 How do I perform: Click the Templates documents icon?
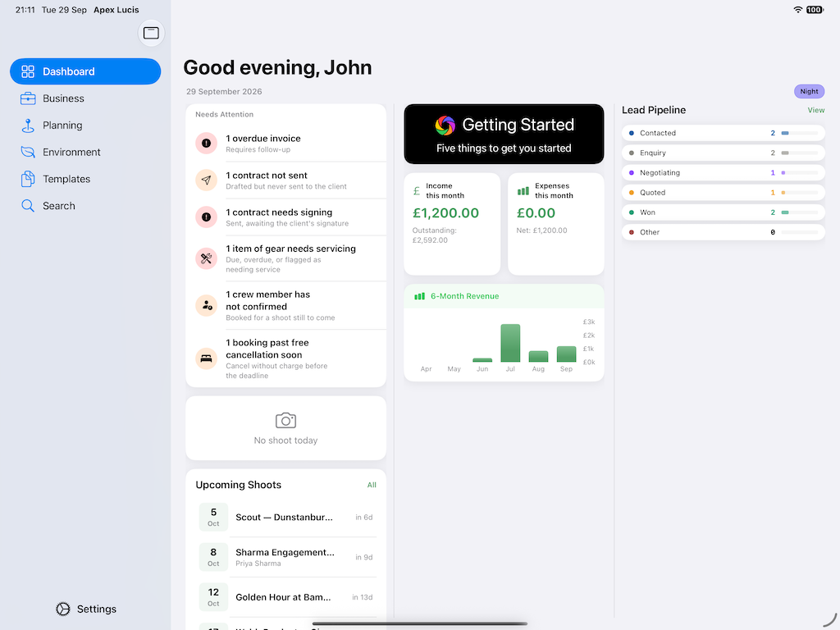click(28, 179)
